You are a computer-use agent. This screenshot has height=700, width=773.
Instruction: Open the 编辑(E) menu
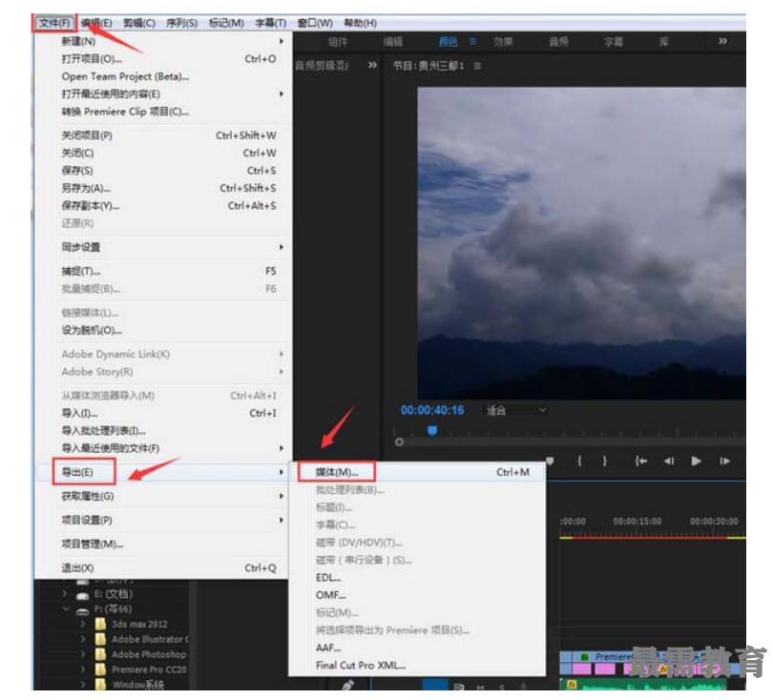96,23
